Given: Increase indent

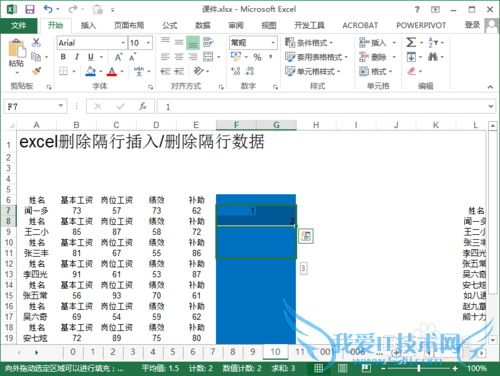Looking at the screenshot, I should click(179, 71).
